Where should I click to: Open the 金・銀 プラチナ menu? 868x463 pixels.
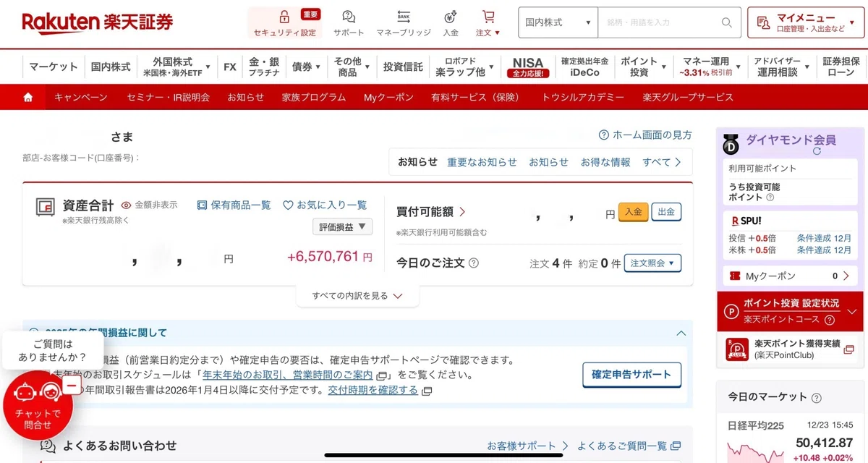click(264, 67)
